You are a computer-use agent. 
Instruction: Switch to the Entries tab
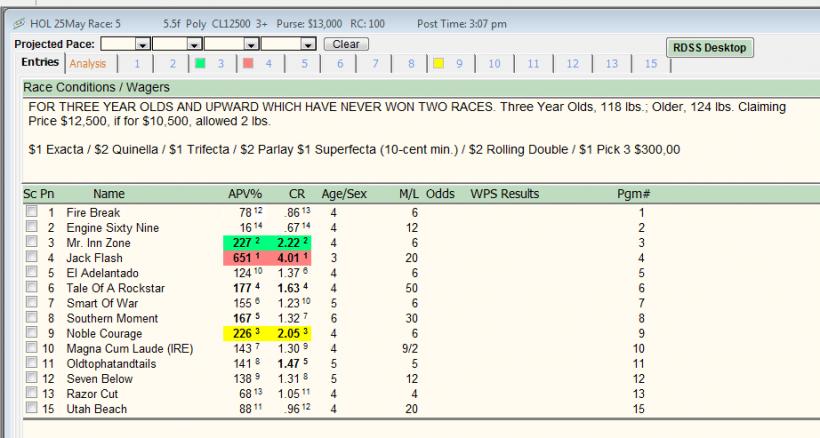(x=40, y=62)
